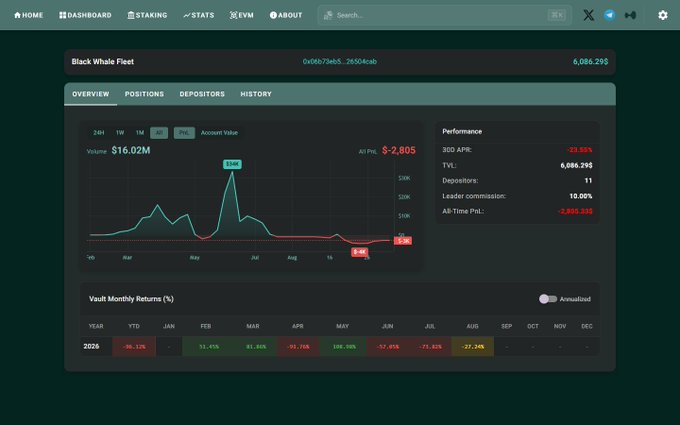Go to the Dashboard nav item
680x425 pixels.
click(85, 15)
